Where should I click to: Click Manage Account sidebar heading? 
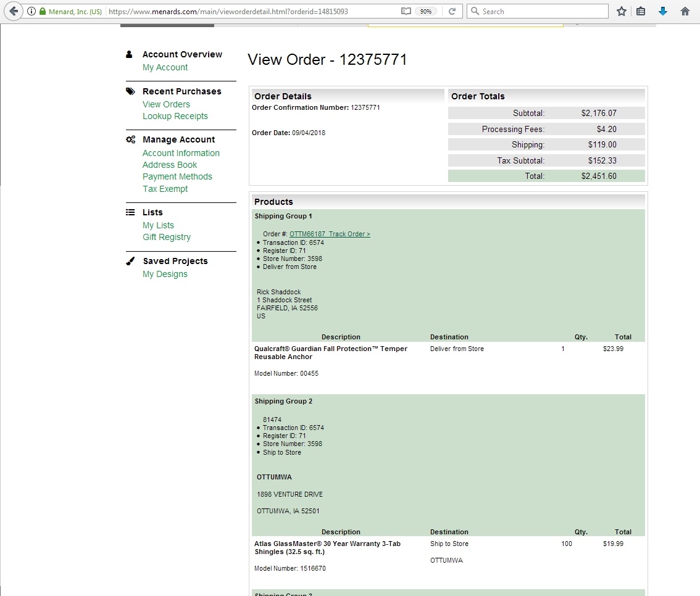click(x=178, y=139)
